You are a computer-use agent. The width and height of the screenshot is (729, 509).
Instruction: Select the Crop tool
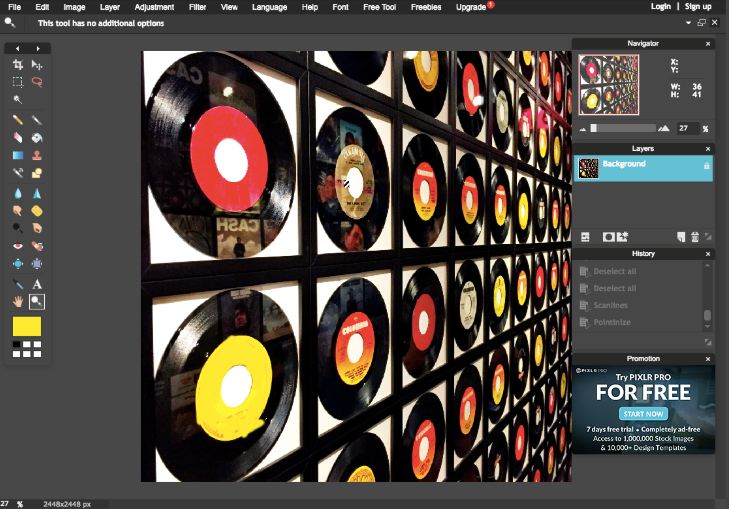click(x=18, y=64)
